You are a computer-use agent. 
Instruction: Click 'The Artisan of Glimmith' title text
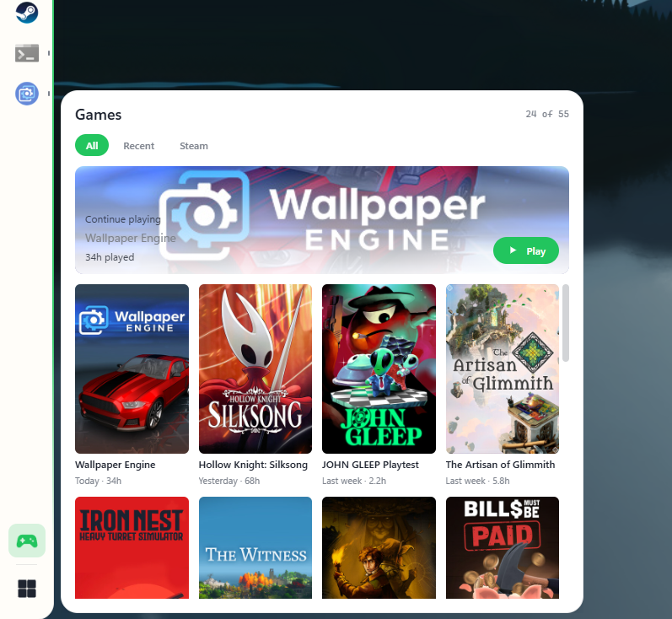pyautogui.click(x=500, y=465)
